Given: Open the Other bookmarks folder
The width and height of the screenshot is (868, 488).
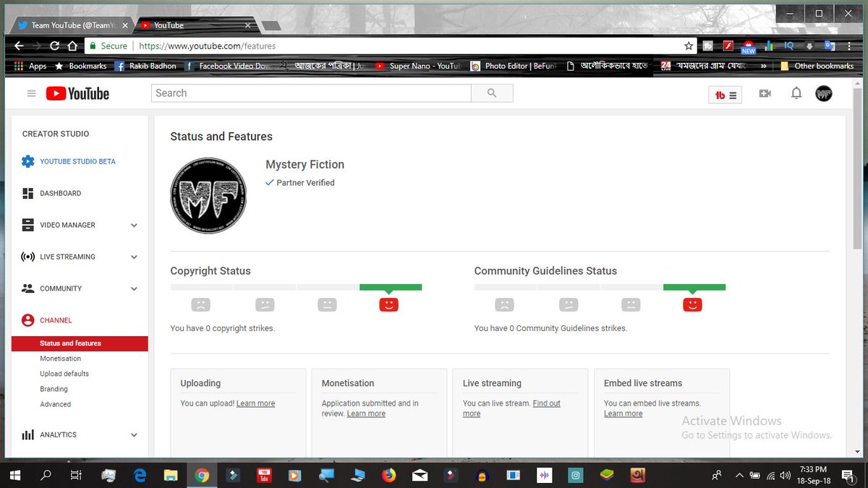Looking at the screenshot, I should click(817, 66).
